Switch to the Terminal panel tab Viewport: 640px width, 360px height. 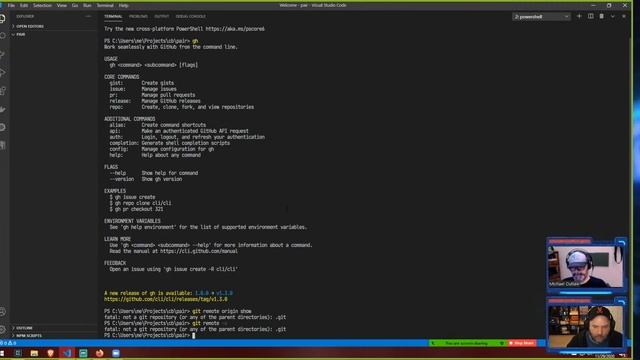[113, 16]
